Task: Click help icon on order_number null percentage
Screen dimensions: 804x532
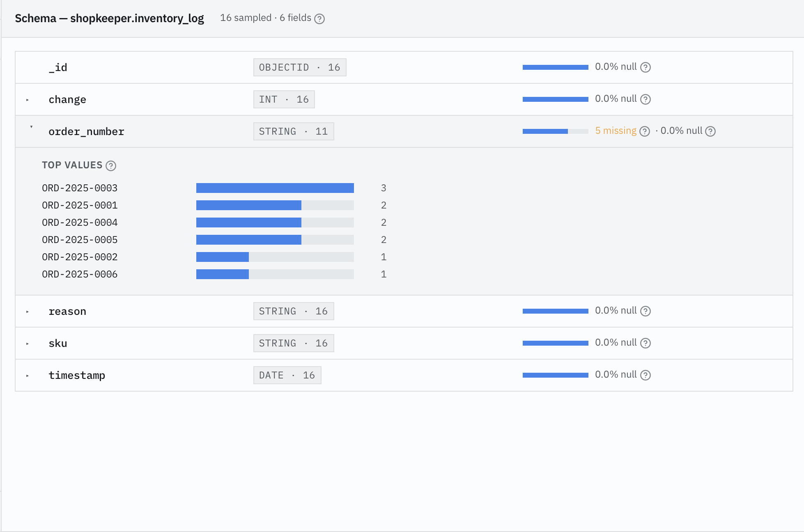Action: pyautogui.click(x=710, y=131)
